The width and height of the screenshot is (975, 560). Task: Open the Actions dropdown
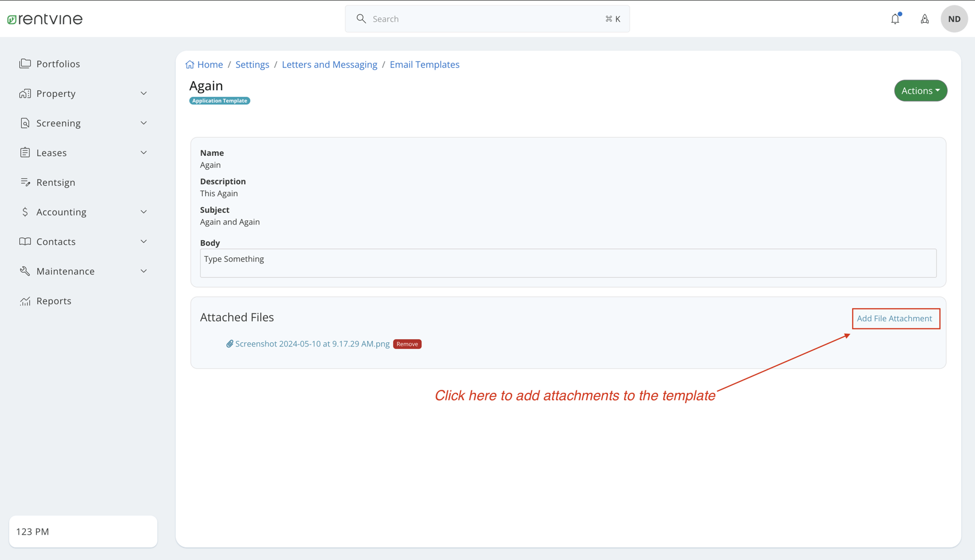tap(920, 90)
